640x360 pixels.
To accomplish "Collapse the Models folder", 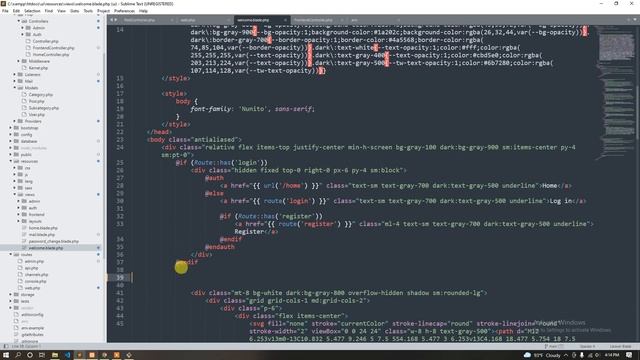I will [x=14, y=88].
